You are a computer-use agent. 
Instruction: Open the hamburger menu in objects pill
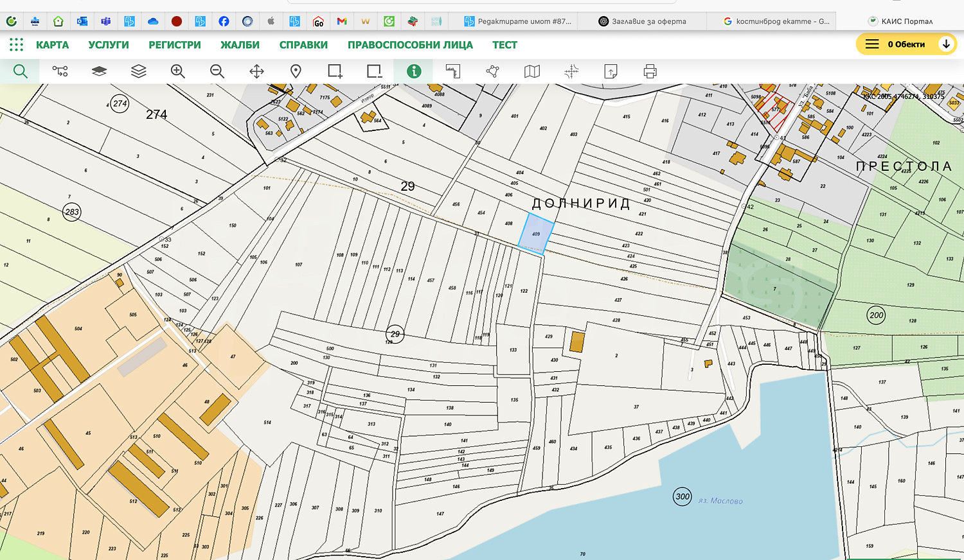[871, 44]
